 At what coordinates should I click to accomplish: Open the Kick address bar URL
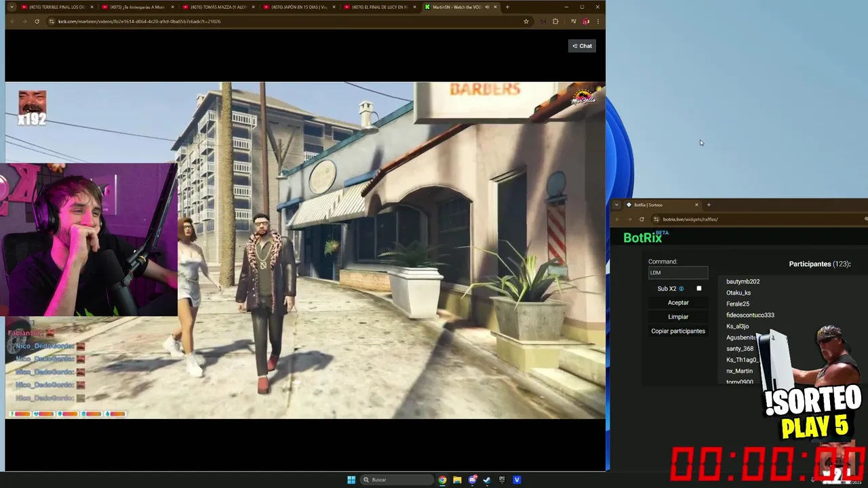139,22
